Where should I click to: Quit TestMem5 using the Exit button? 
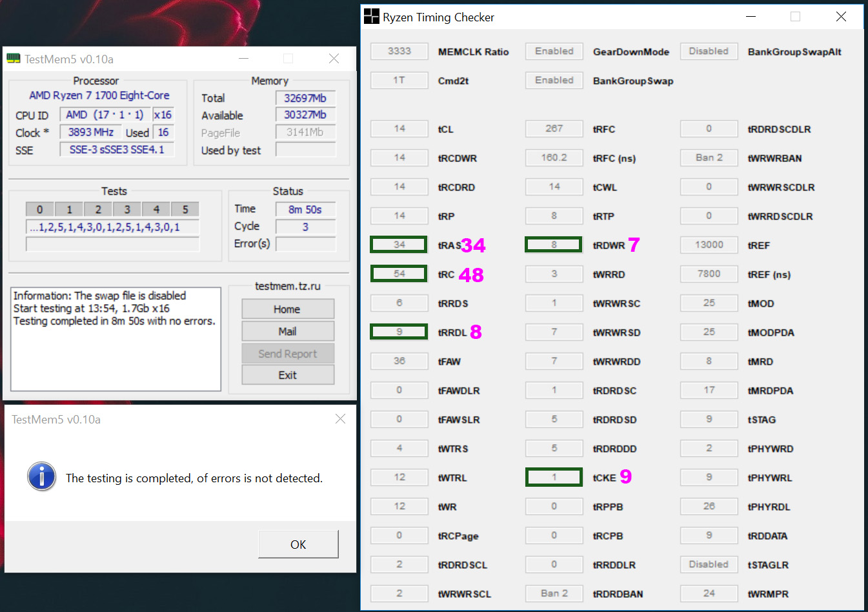[288, 375]
